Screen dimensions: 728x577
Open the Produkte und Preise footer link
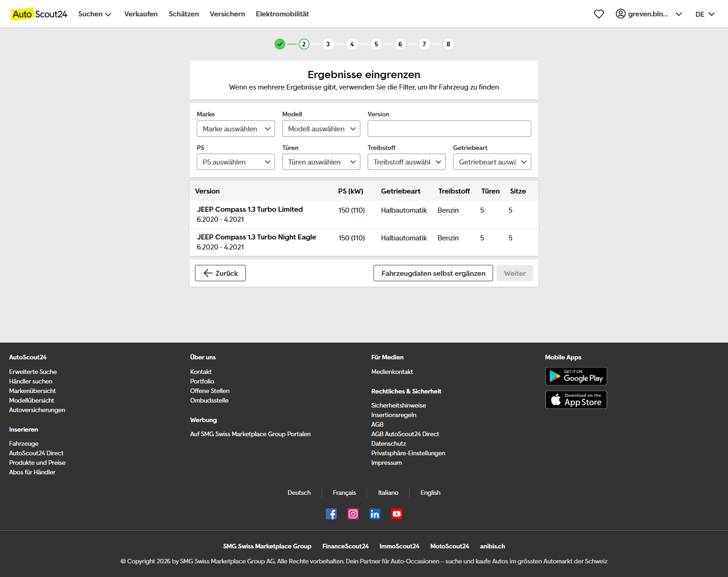click(37, 463)
